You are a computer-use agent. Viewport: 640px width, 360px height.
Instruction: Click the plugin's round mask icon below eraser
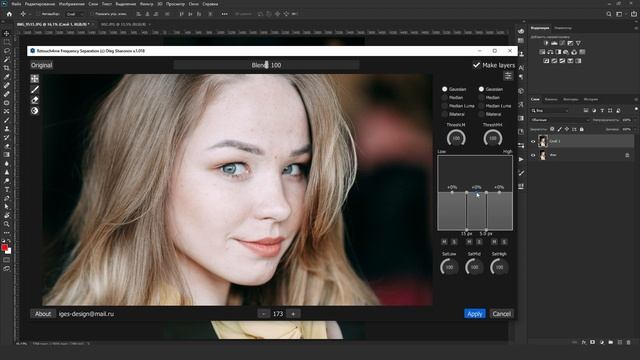click(35, 111)
